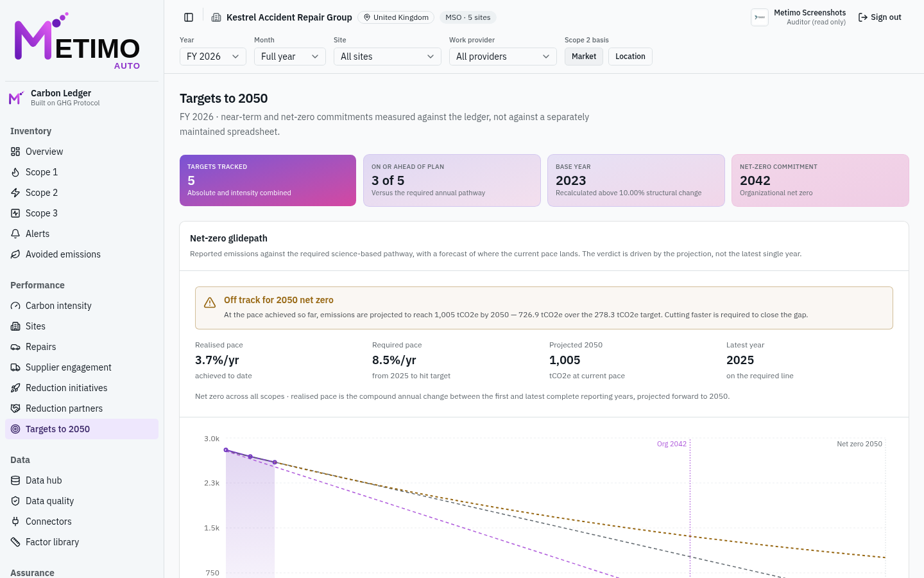Sign out of the account
Viewport: 924px width, 578px height.
point(880,17)
